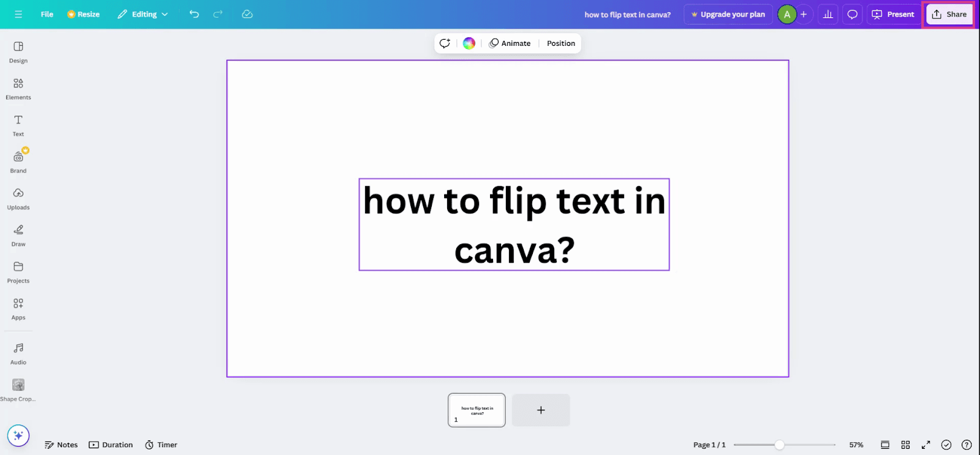The width and height of the screenshot is (980, 455).
Task: Check cloud save status icon
Action: (x=247, y=14)
